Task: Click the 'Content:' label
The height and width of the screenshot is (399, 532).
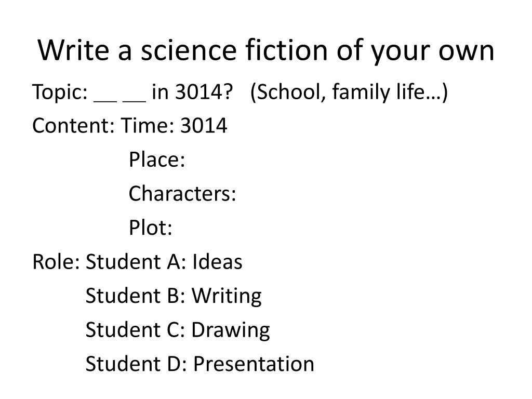Action: point(74,126)
